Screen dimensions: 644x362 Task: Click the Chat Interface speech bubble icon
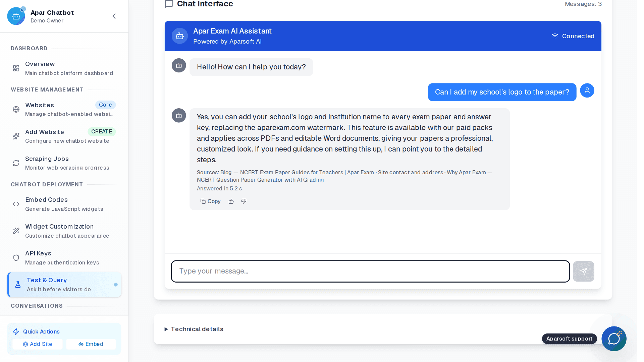[x=169, y=4]
